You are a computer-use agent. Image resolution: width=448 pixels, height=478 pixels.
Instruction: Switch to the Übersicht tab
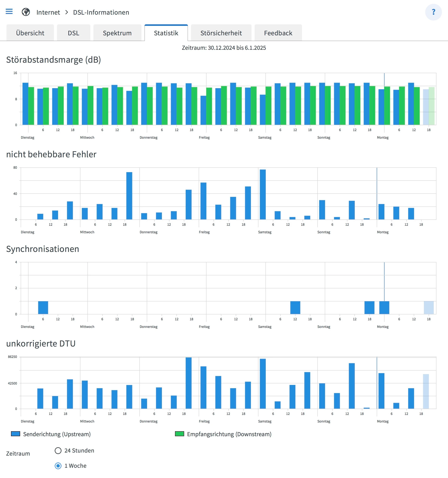click(x=30, y=33)
